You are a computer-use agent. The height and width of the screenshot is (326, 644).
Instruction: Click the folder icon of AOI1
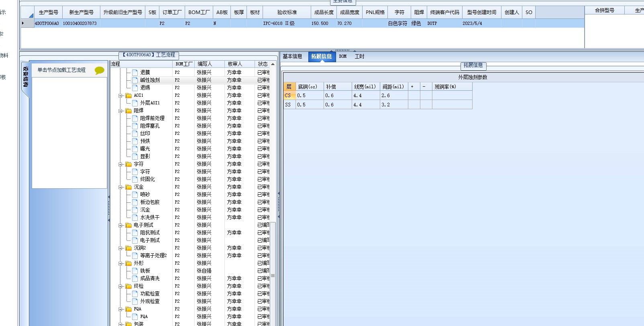point(128,95)
